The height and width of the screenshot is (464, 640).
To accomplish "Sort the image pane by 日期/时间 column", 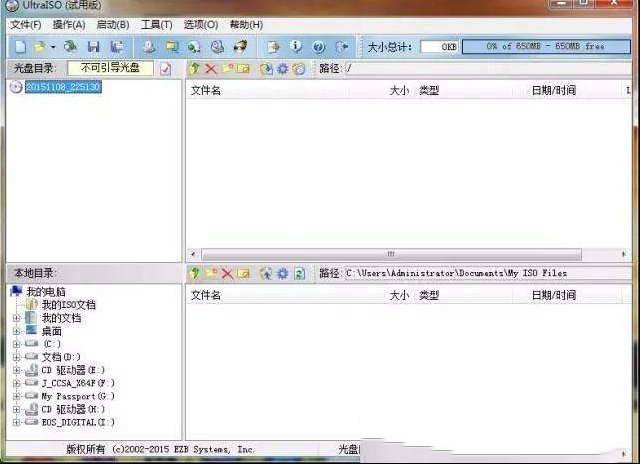I will tap(554, 90).
